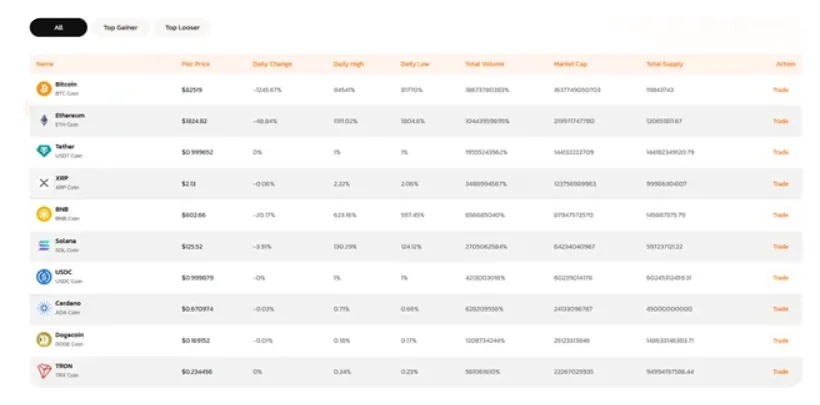Image resolution: width=820 pixels, height=405 pixels.
Task: Click Trade link in TRON row
Action: point(780,371)
